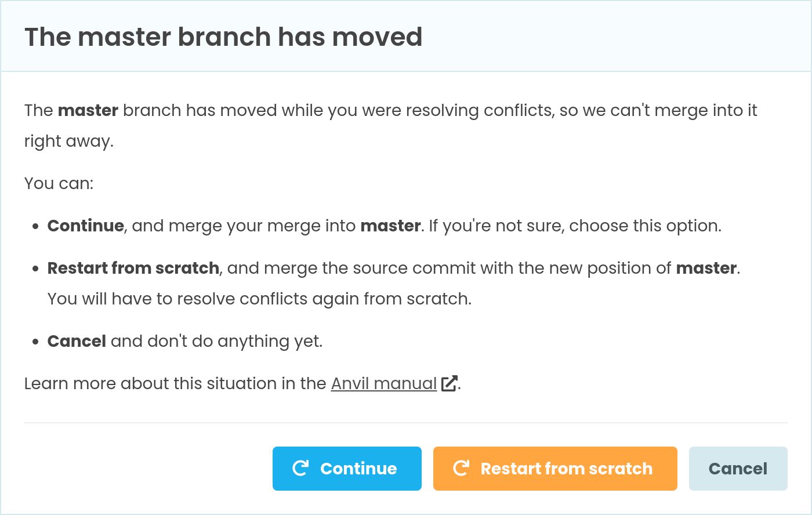Screen dimensions: 812x515
Task: Open the Anvil manual link
Action: click(x=383, y=384)
